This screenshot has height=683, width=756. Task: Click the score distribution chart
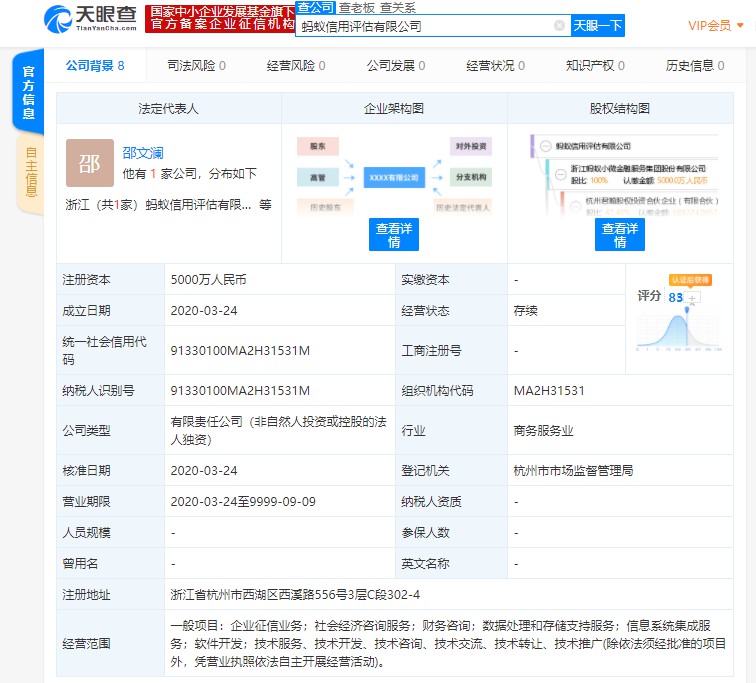(679, 330)
